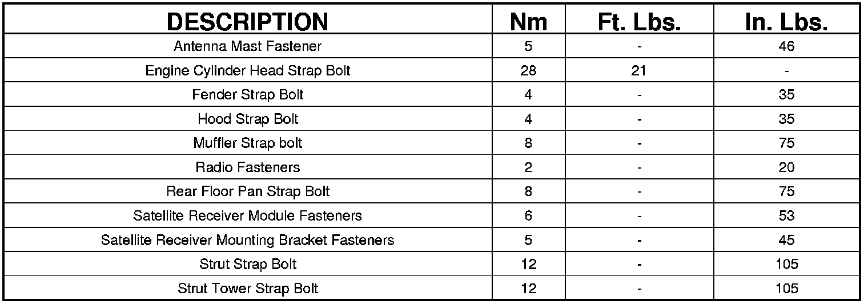
Task: Select the Radio Fasteners description
Action: (x=247, y=167)
